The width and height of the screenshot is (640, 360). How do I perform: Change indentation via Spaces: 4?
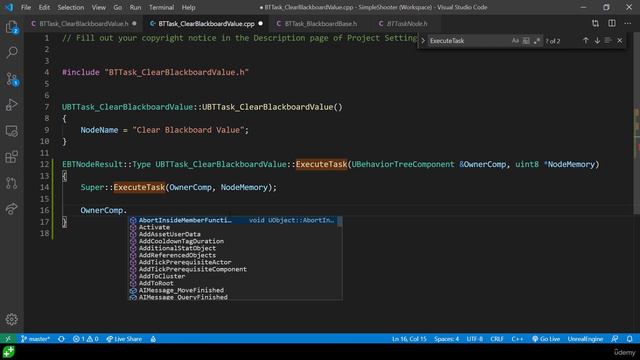click(447, 339)
